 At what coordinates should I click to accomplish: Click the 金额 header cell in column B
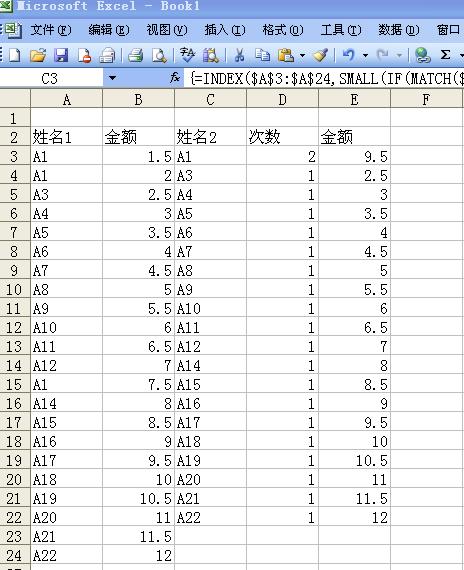pyautogui.click(x=139, y=137)
